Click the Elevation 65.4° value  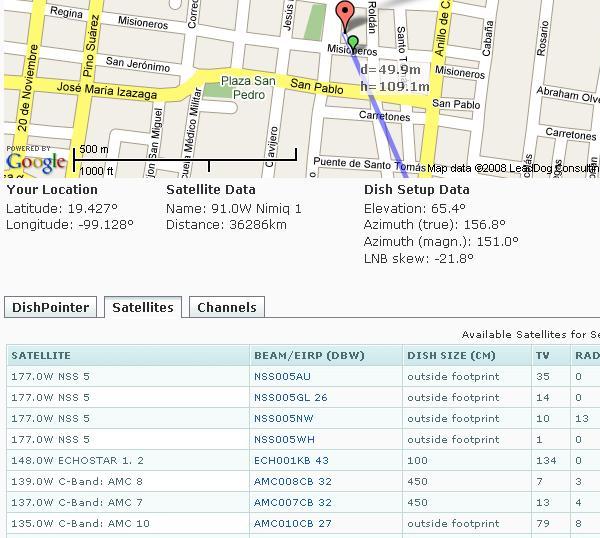pyautogui.click(x=415, y=209)
